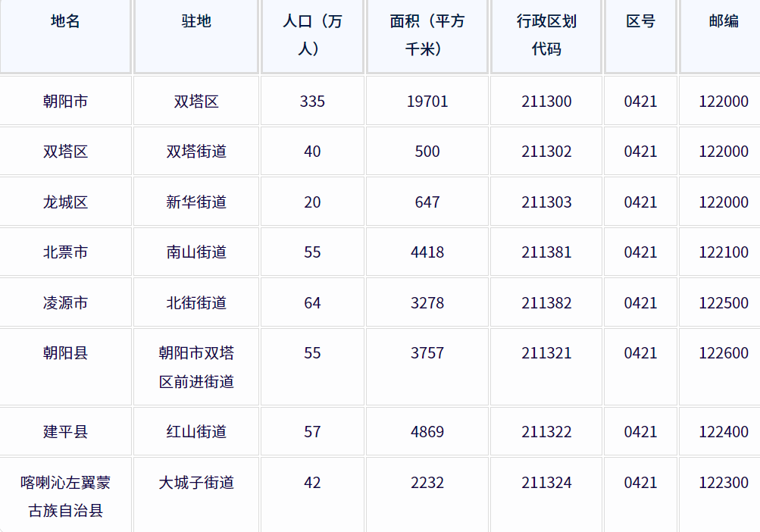Click the 朝阳市双塔区前进街道 cell
Image resolution: width=760 pixels, height=532 pixels.
point(196,367)
